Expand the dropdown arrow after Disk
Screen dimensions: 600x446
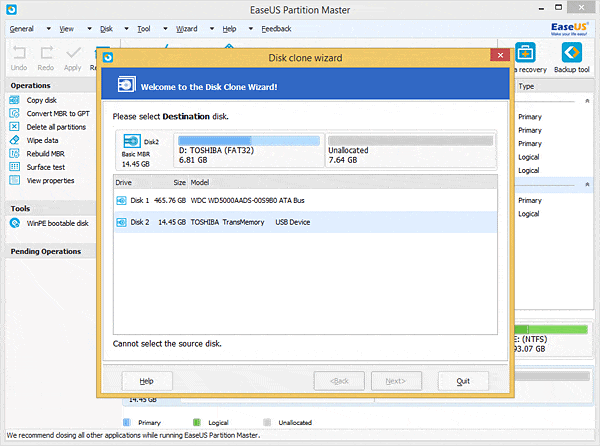click(126, 29)
